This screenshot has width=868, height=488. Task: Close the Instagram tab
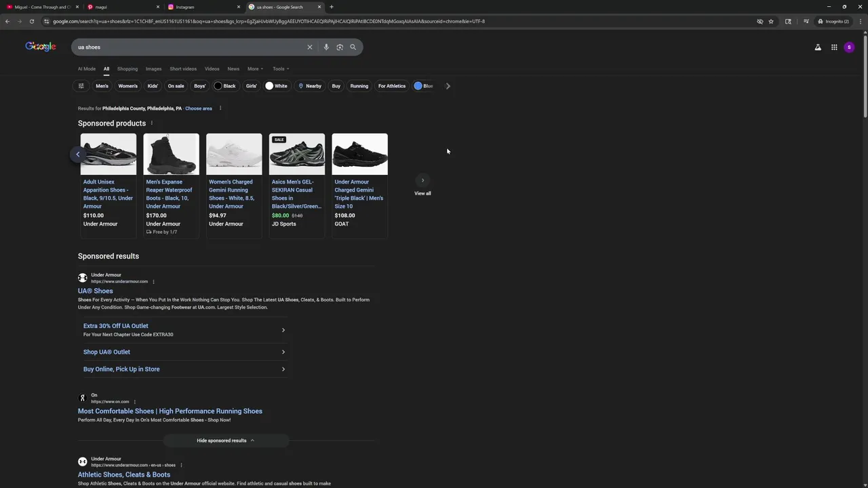pos(239,7)
